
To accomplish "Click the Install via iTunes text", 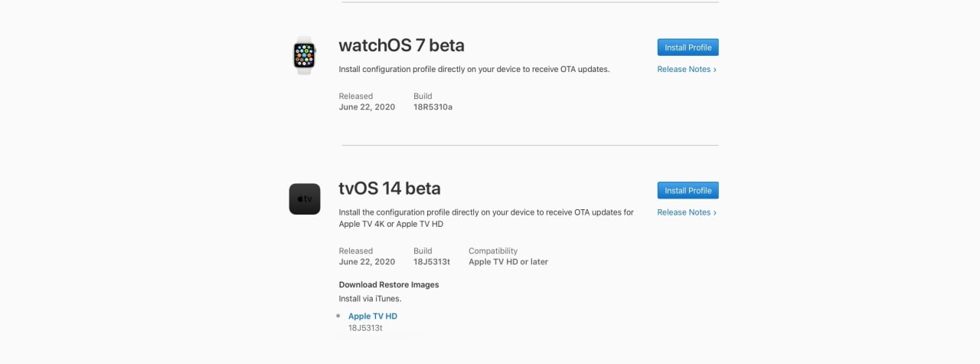I will pyautogui.click(x=370, y=299).
